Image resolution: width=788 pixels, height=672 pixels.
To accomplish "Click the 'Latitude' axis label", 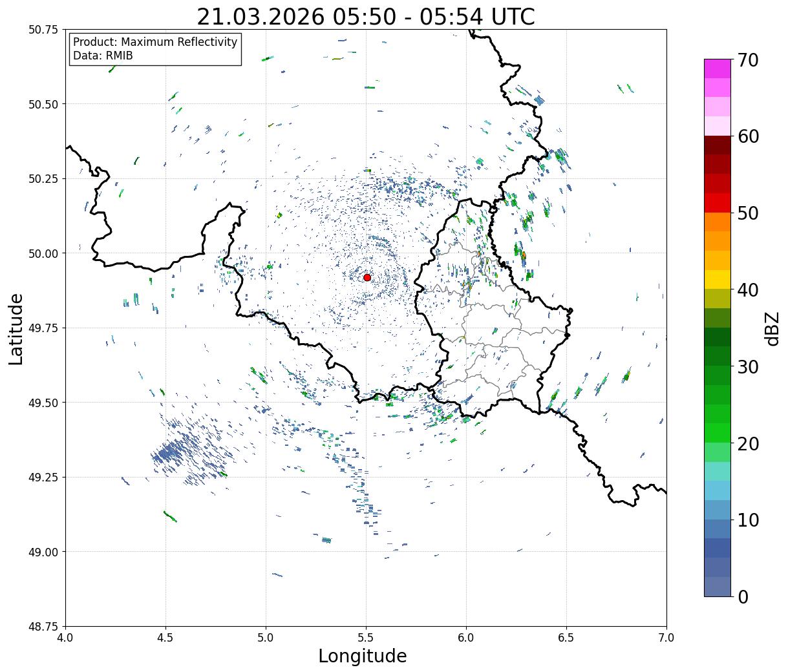I will 16,328.
